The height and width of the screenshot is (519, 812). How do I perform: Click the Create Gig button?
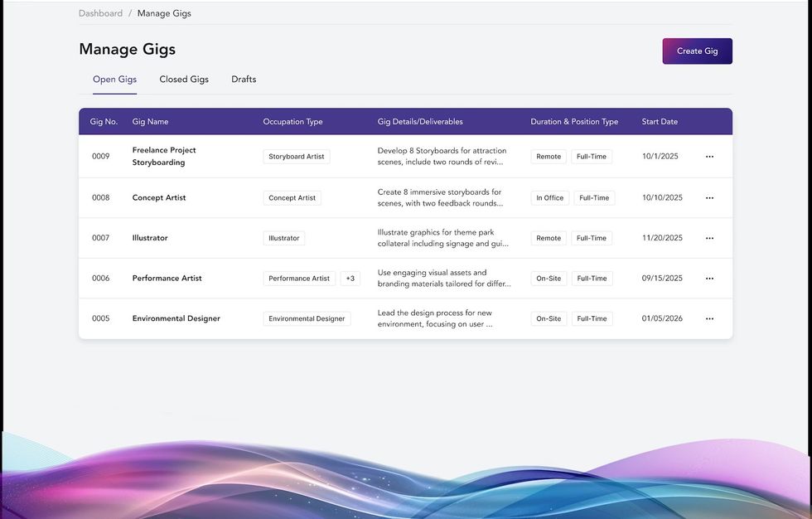(x=697, y=51)
